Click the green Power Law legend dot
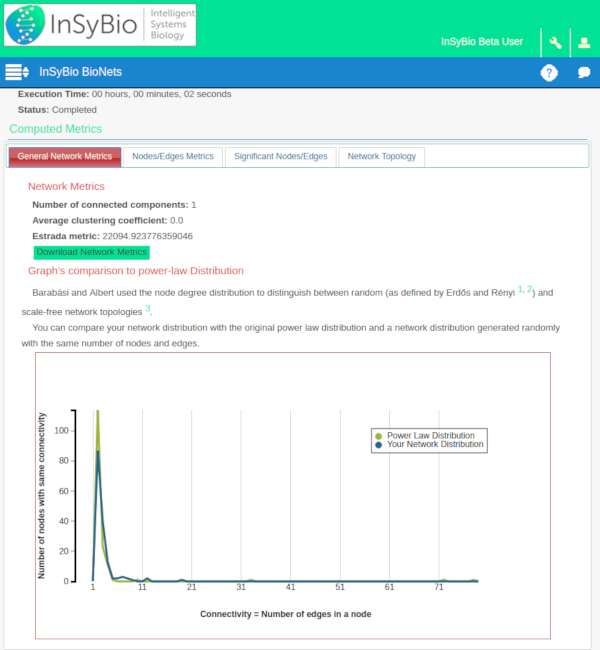Screen dimensions: 600x650 pyautogui.click(x=378, y=436)
